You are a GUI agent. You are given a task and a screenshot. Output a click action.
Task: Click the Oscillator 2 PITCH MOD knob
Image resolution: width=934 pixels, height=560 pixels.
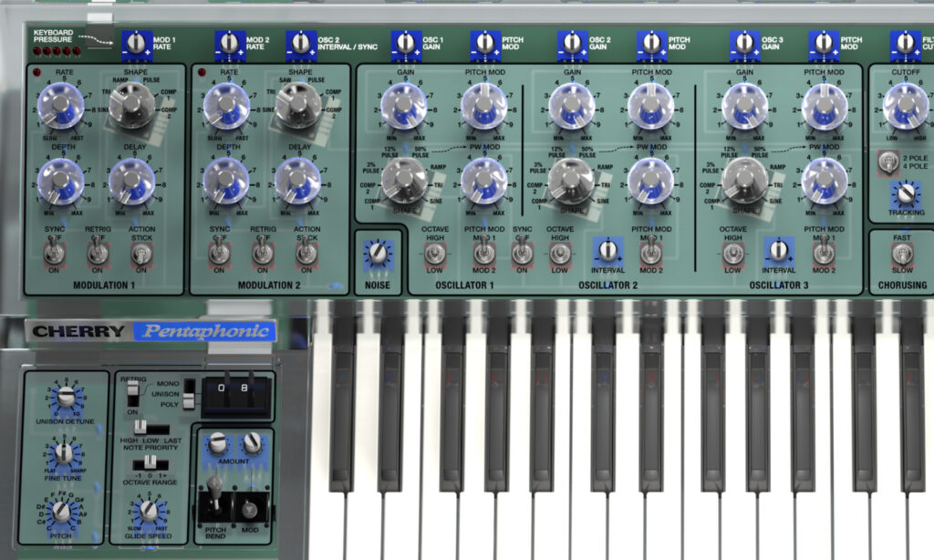click(651, 106)
